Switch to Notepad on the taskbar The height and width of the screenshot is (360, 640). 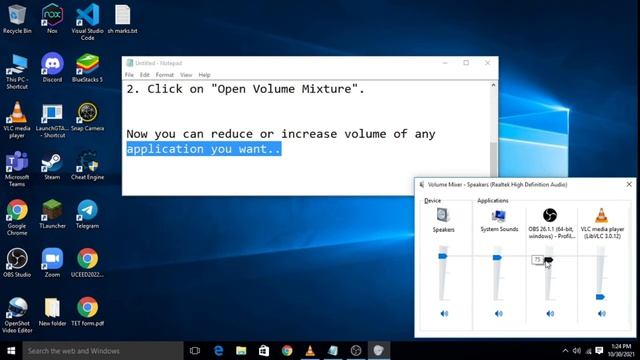pyautogui.click(x=333, y=351)
